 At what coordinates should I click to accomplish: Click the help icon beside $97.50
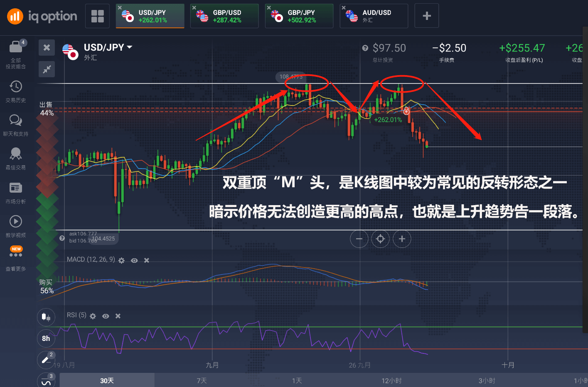click(365, 48)
